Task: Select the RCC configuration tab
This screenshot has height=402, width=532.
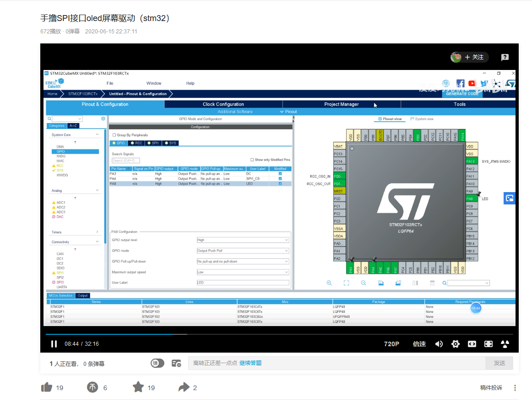Action: (x=136, y=143)
